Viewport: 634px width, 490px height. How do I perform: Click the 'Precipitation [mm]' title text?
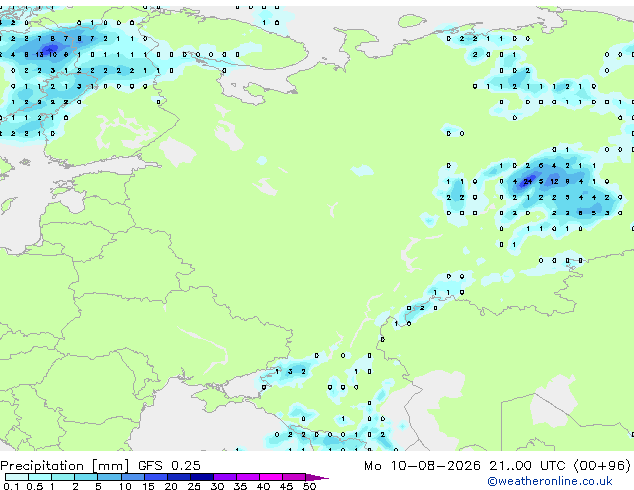point(65,466)
